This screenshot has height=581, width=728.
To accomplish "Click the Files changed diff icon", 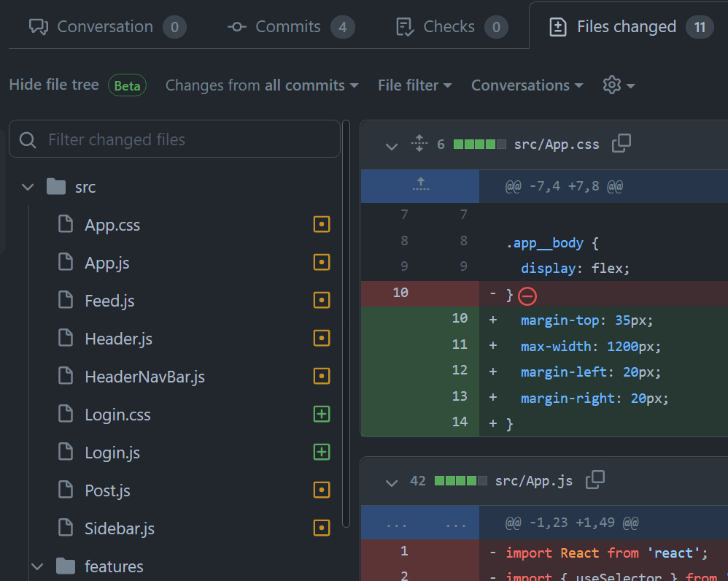I will click(x=558, y=27).
